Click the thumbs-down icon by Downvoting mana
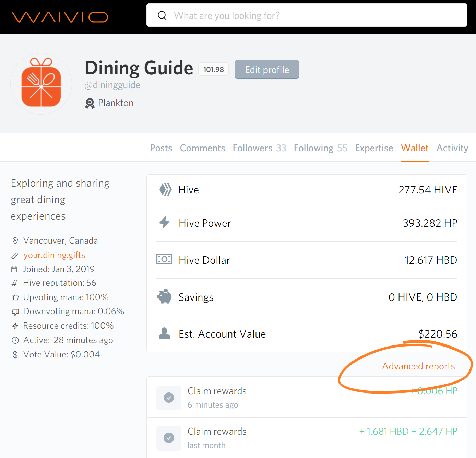Image resolution: width=476 pixels, height=458 pixels. 15,312
